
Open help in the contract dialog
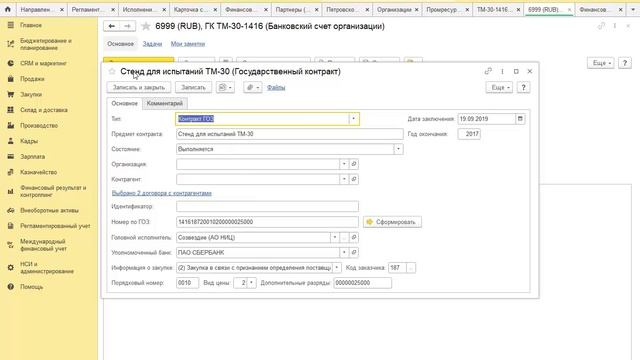click(523, 87)
